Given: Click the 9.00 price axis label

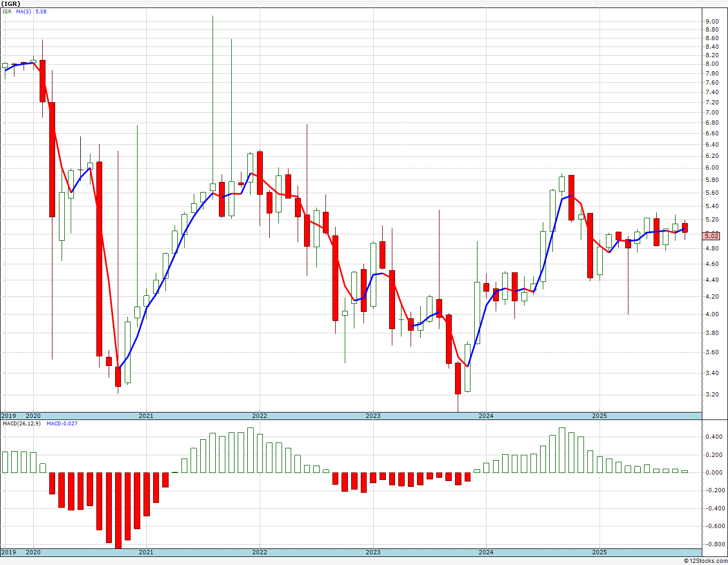Looking at the screenshot, I should (x=712, y=21).
